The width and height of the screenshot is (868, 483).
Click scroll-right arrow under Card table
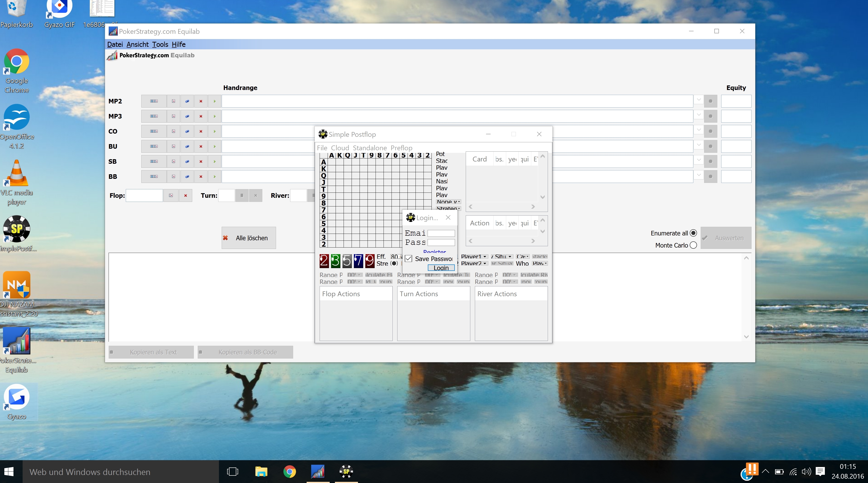(x=533, y=207)
